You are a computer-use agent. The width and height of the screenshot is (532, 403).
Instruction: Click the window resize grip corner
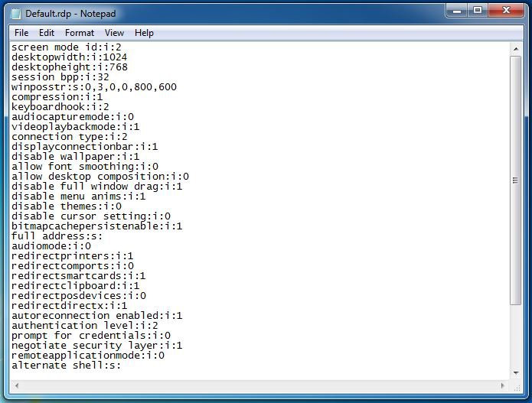point(517,386)
